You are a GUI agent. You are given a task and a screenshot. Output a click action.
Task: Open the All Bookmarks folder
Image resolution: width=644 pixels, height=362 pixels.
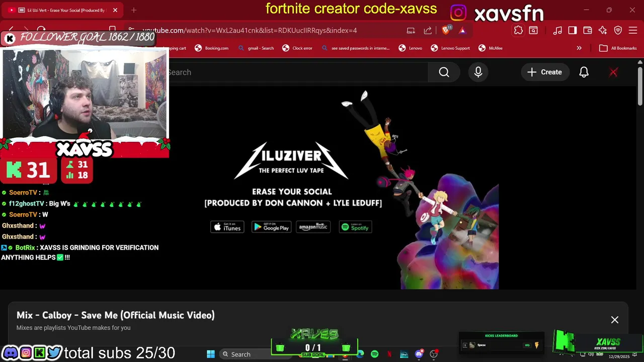tap(617, 48)
